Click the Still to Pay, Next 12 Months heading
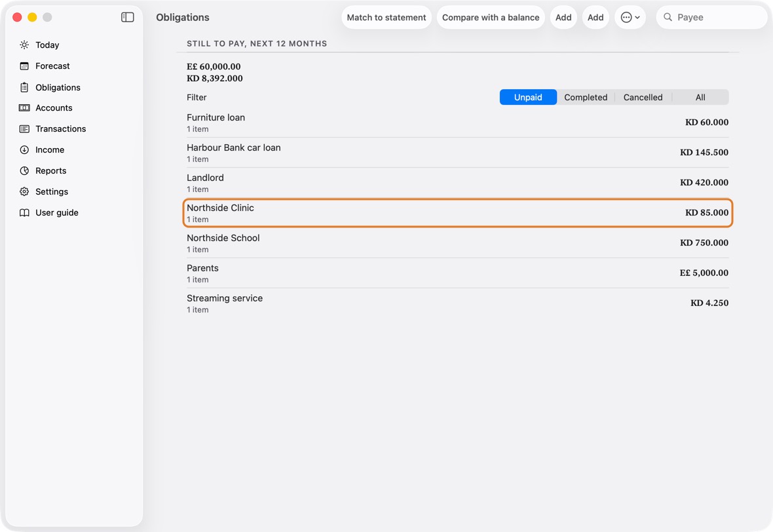Image resolution: width=773 pixels, height=532 pixels. click(x=257, y=43)
